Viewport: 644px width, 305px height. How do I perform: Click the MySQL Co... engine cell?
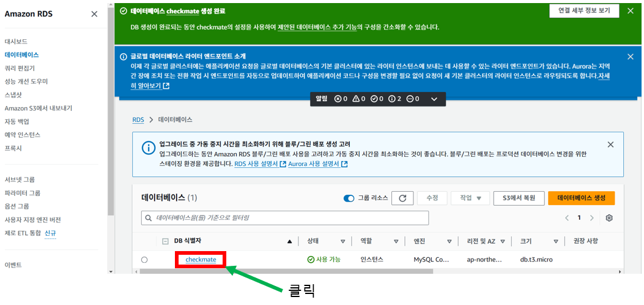coord(431,260)
